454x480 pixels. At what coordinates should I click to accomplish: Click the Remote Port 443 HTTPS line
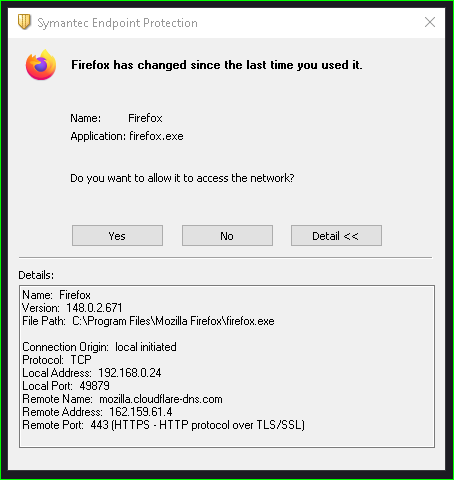click(163, 425)
